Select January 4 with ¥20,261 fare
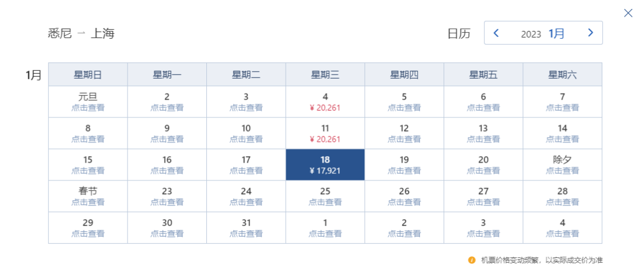The image size is (644, 280). (325, 102)
